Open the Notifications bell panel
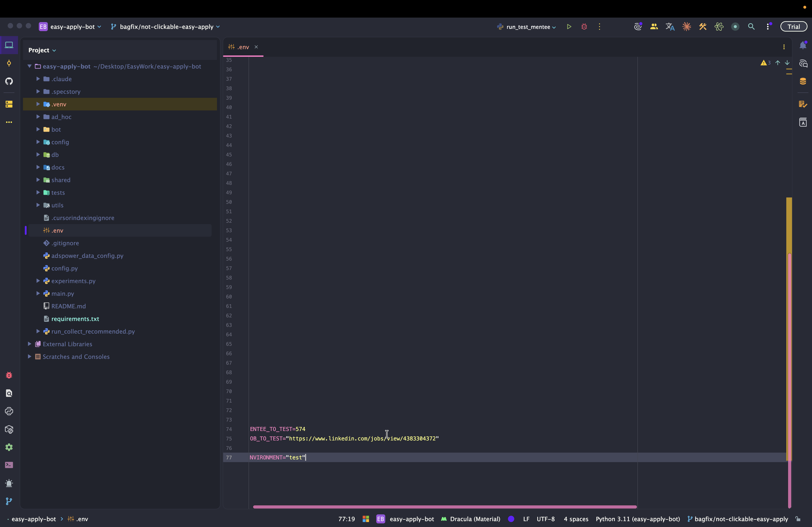 (x=803, y=45)
